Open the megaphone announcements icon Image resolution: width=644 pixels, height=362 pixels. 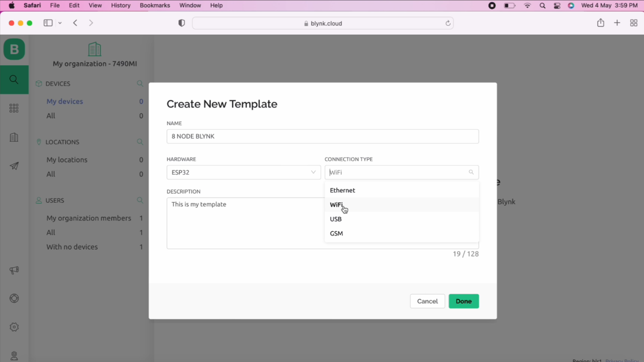coord(14,270)
